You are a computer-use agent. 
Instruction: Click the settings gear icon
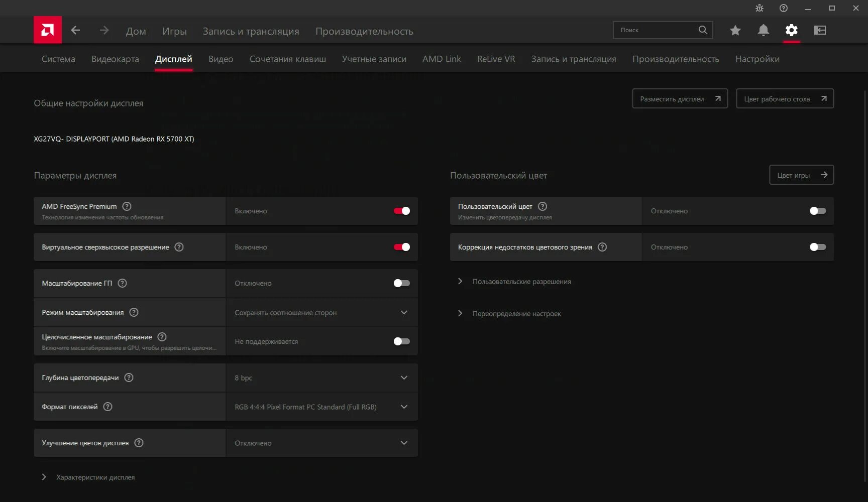791,30
